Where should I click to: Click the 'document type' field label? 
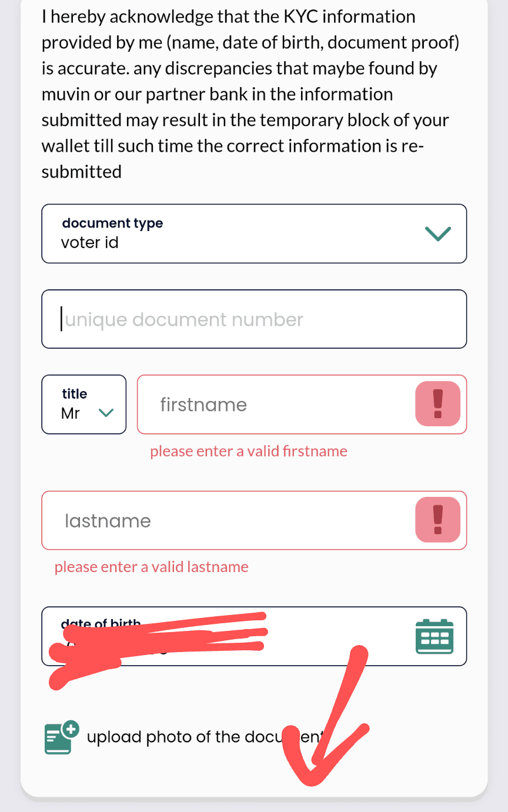(x=112, y=223)
